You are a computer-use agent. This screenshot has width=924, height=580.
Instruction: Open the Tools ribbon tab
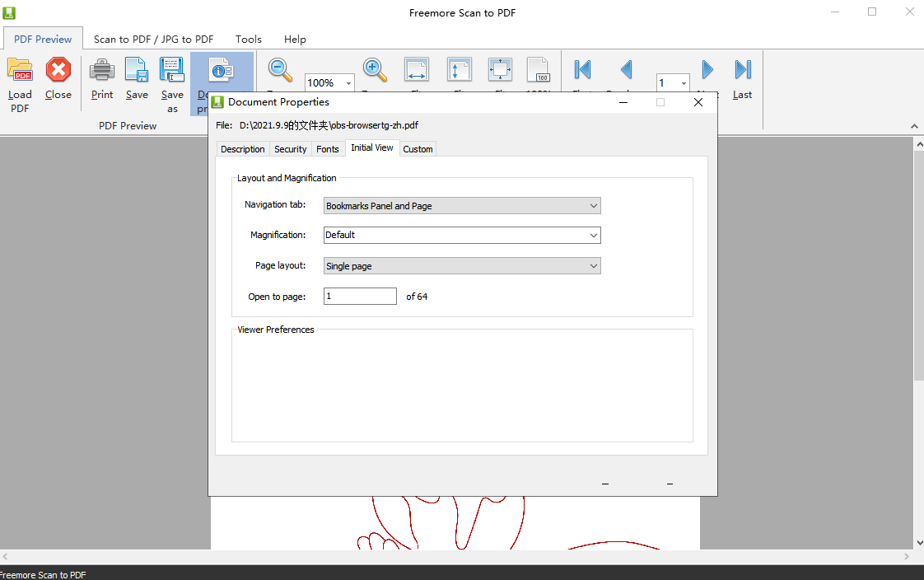pos(249,39)
